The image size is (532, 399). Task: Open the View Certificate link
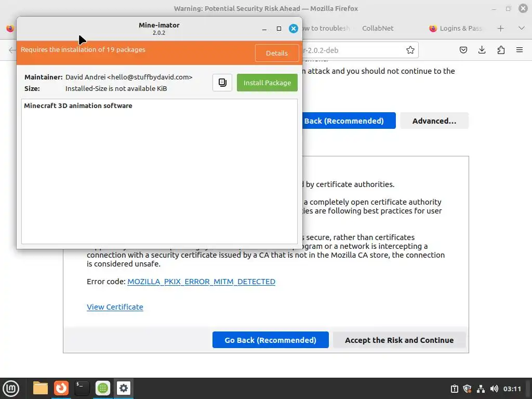115,307
